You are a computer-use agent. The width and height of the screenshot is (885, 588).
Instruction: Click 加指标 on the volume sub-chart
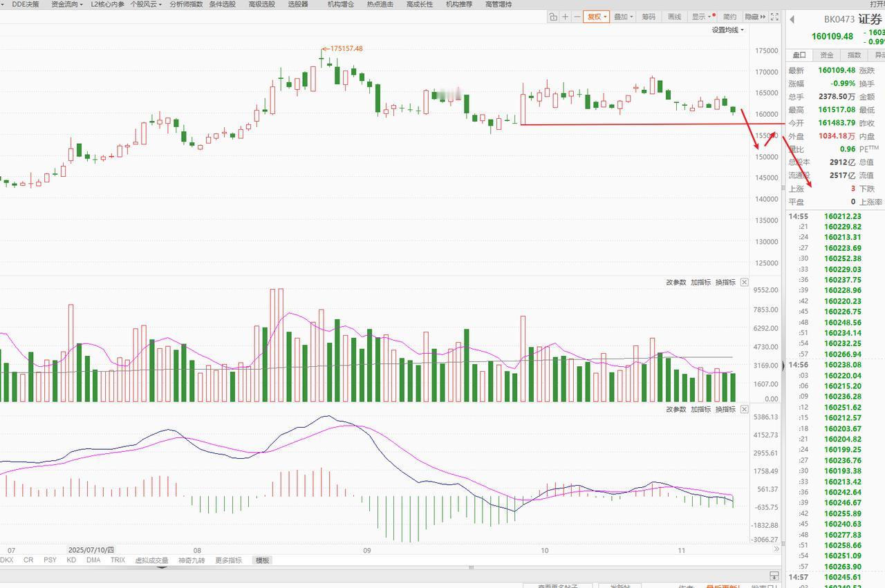(x=700, y=282)
